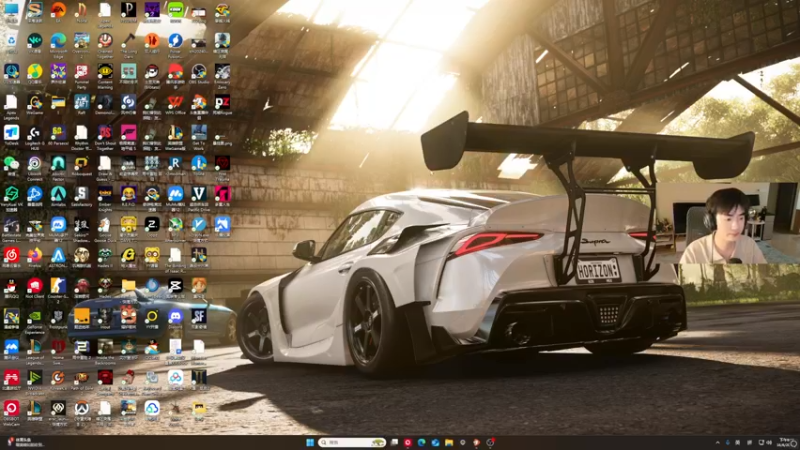Launch Firefox from the desktop
The width and height of the screenshot is (800, 450).
pyautogui.click(x=35, y=255)
